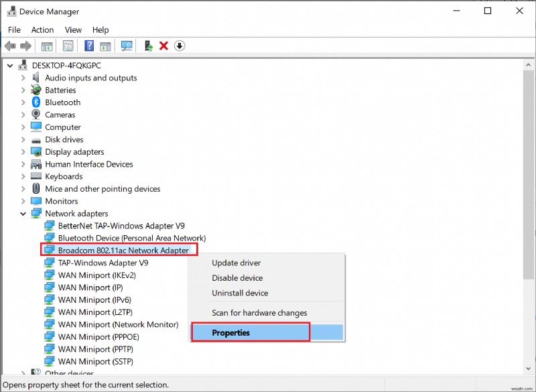Select Broadcom 802.11ac Network Adapter
536x392 pixels.
(x=123, y=250)
